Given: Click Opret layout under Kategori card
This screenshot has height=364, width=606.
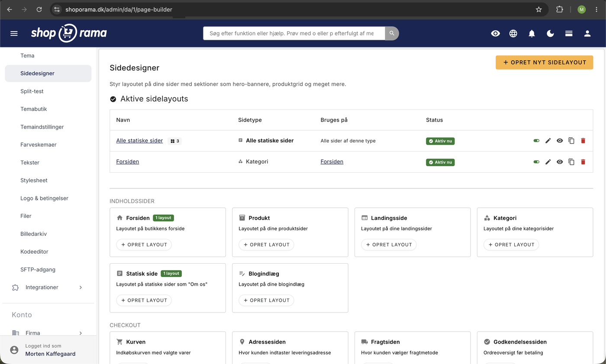Looking at the screenshot, I should pos(511,245).
